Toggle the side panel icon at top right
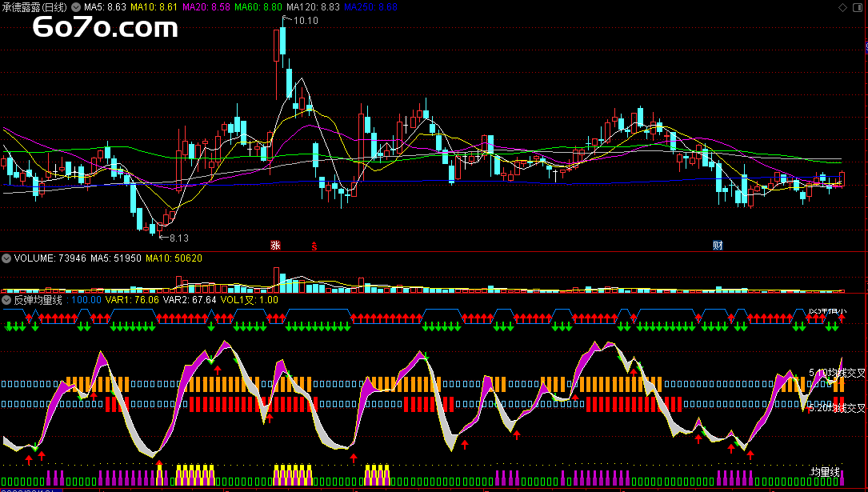 (857, 7)
